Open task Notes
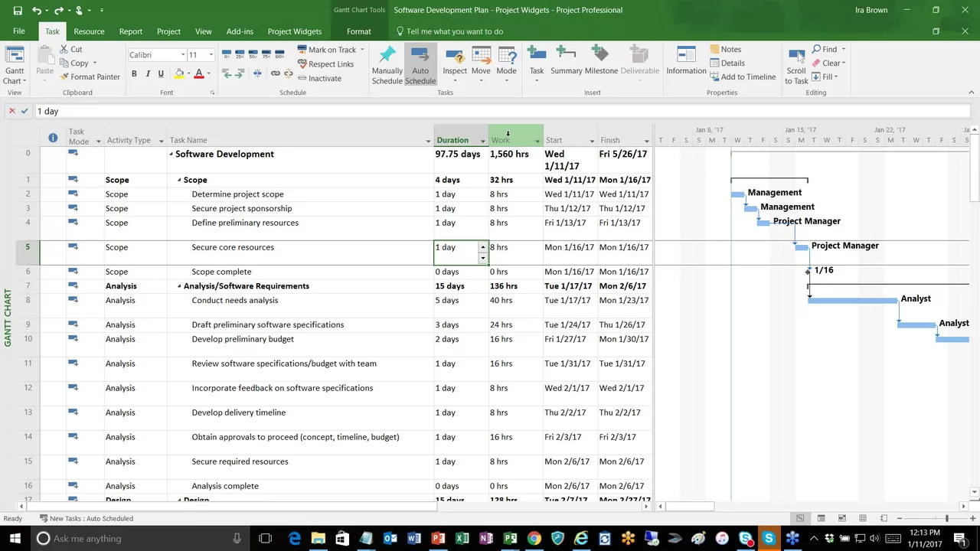980x551 pixels. 725,49
